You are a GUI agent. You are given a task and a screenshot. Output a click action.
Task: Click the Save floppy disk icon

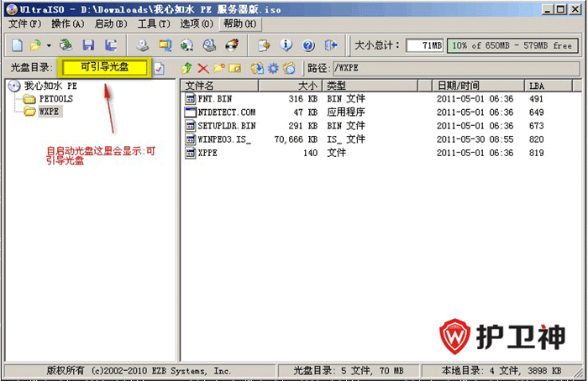[88, 45]
